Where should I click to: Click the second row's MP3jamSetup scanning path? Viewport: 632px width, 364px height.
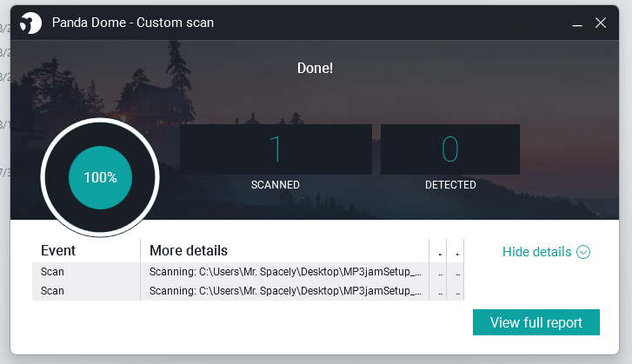click(285, 291)
